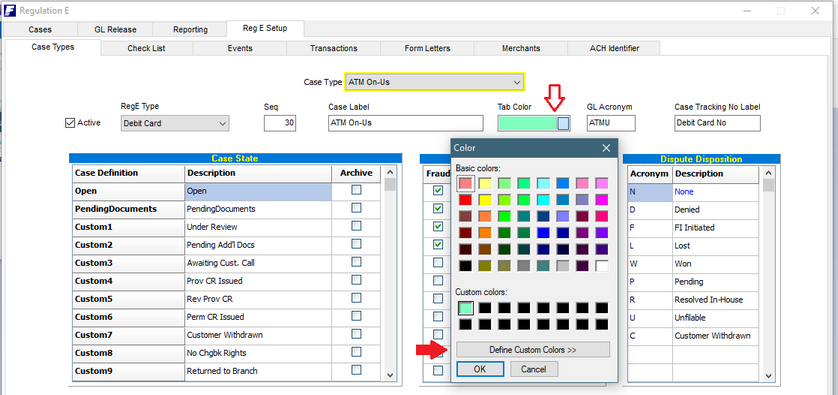Image resolution: width=838 pixels, height=395 pixels.
Task: Check Archive for the PendingDocuments row
Action: point(356,208)
